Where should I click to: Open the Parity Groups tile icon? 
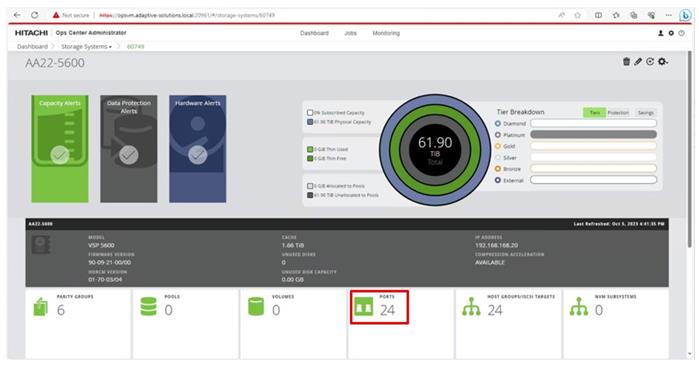[x=41, y=307]
